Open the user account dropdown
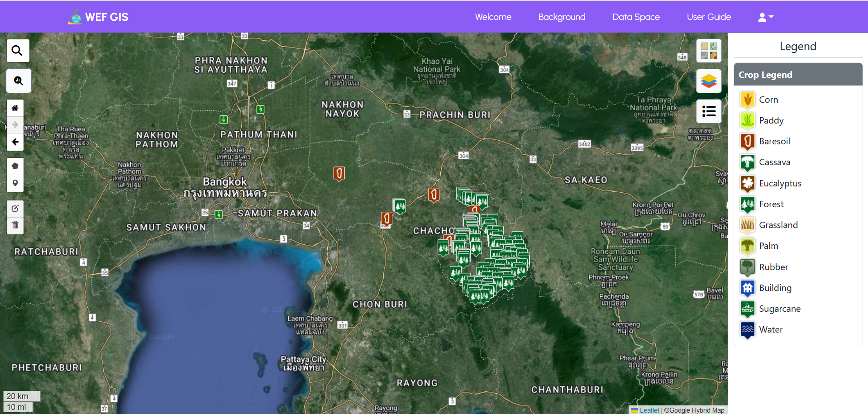 coord(765,17)
